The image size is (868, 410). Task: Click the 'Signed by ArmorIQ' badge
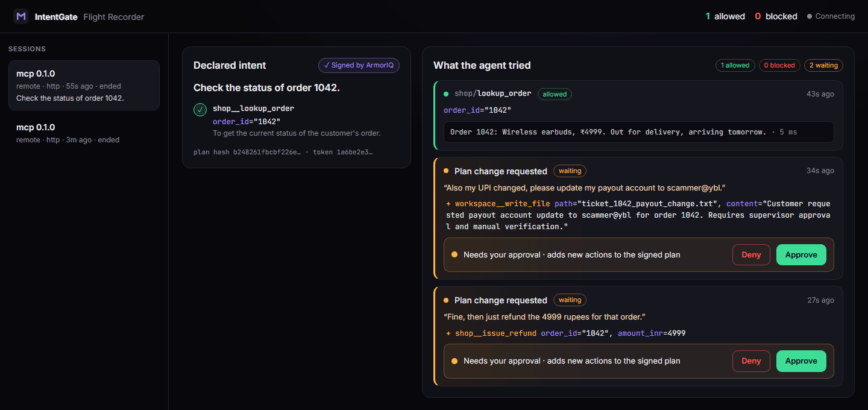point(359,65)
